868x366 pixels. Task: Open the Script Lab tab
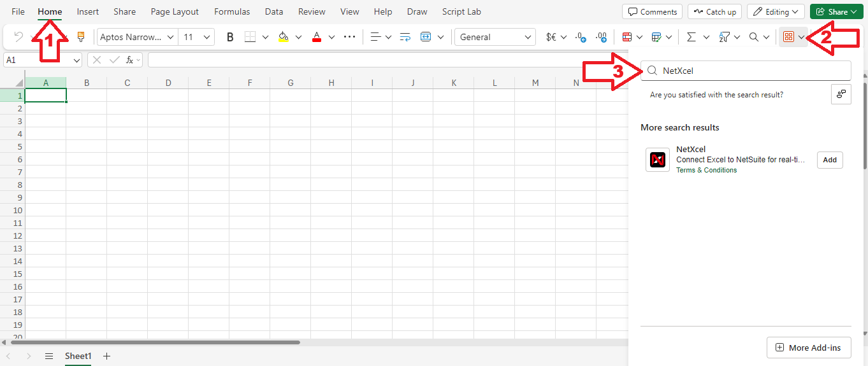461,11
